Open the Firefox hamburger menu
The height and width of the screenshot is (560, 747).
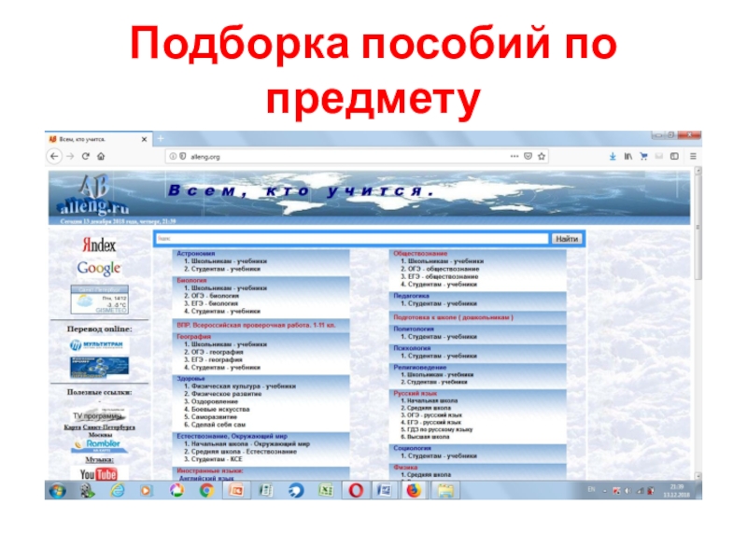click(x=693, y=156)
